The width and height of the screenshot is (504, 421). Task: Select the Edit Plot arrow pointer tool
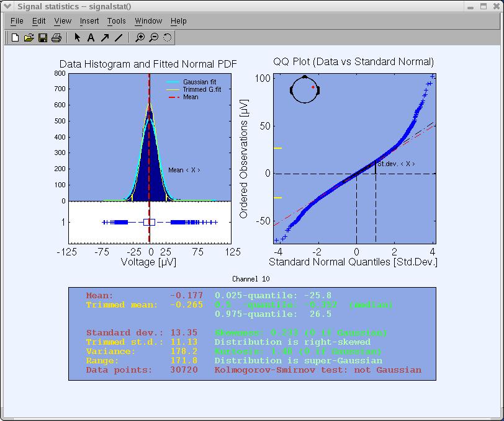(x=78, y=38)
